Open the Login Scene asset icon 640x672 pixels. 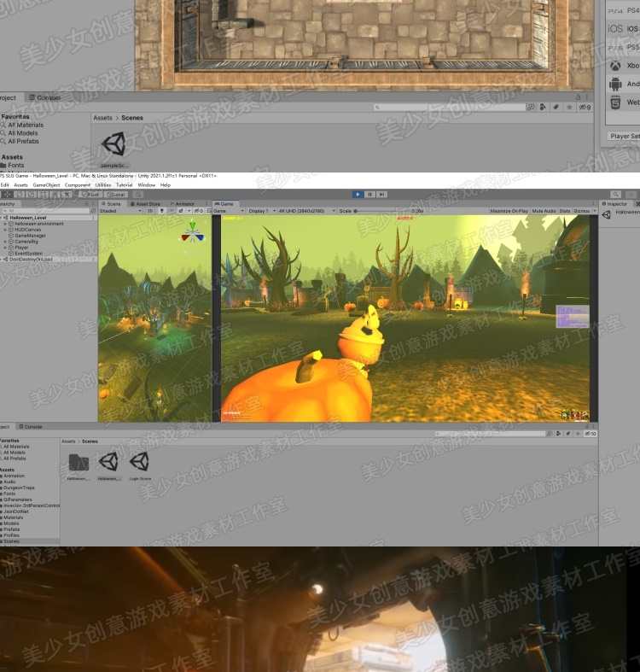point(140,462)
